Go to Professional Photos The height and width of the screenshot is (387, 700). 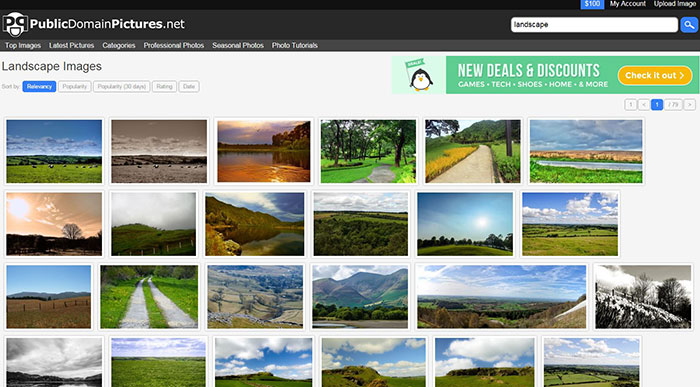(x=174, y=46)
